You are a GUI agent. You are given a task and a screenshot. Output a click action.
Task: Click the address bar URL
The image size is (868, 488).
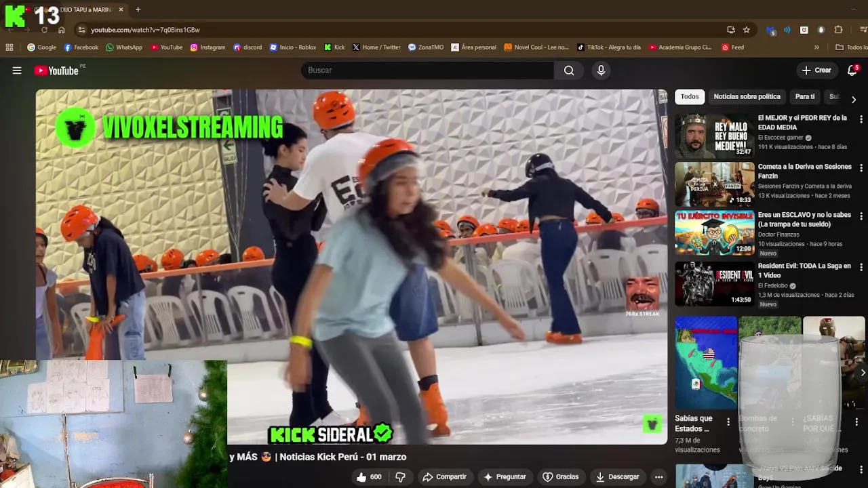pos(145,30)
